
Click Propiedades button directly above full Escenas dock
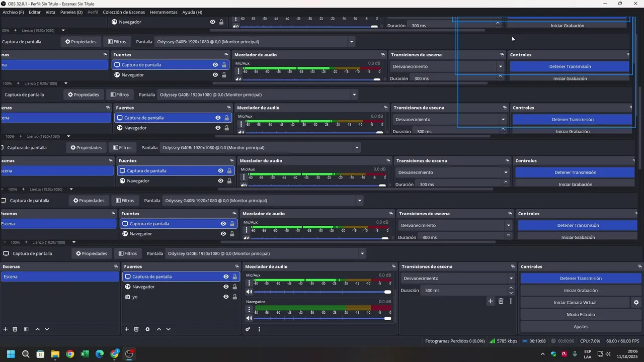coord(92,253)
